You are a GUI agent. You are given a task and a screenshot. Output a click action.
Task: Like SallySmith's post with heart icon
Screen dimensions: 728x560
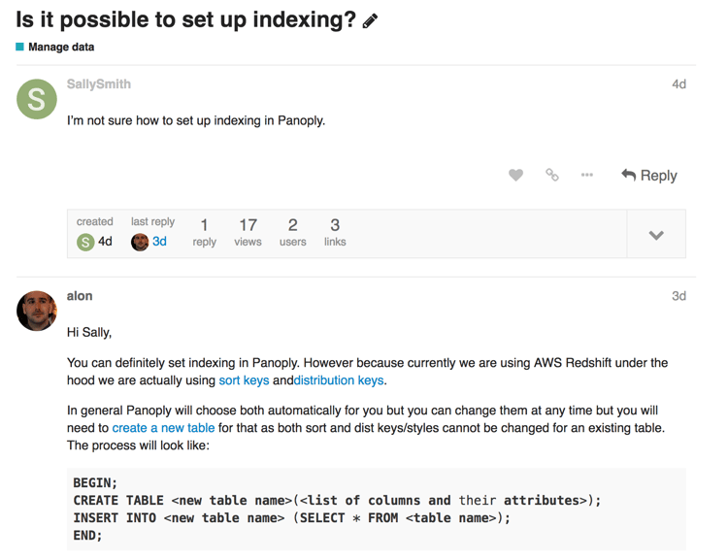click(x=515, y=175)
